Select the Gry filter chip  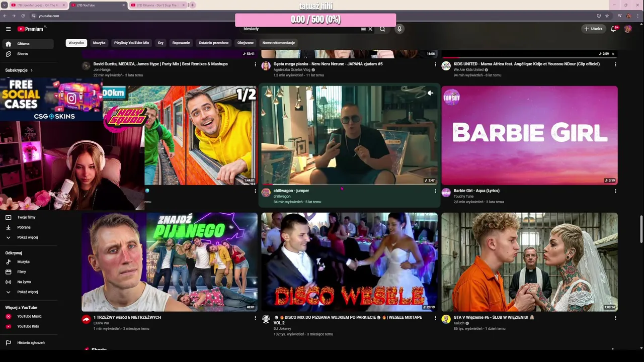(x=160, y=43)
